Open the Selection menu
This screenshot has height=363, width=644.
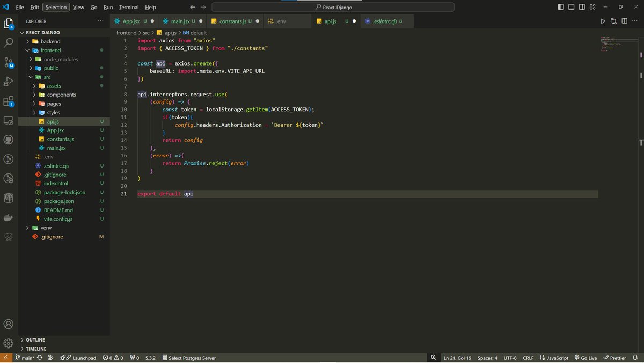pos(56,7)
